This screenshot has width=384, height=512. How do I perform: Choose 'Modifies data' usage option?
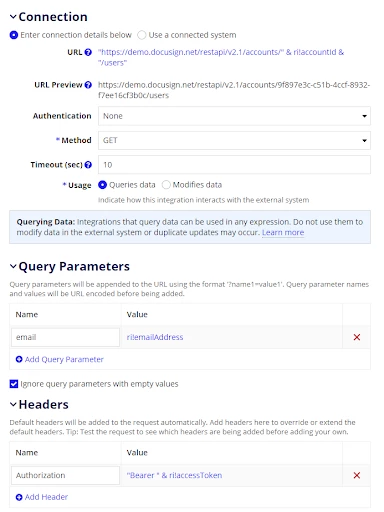pyautogui.click(x=166, y=185)
